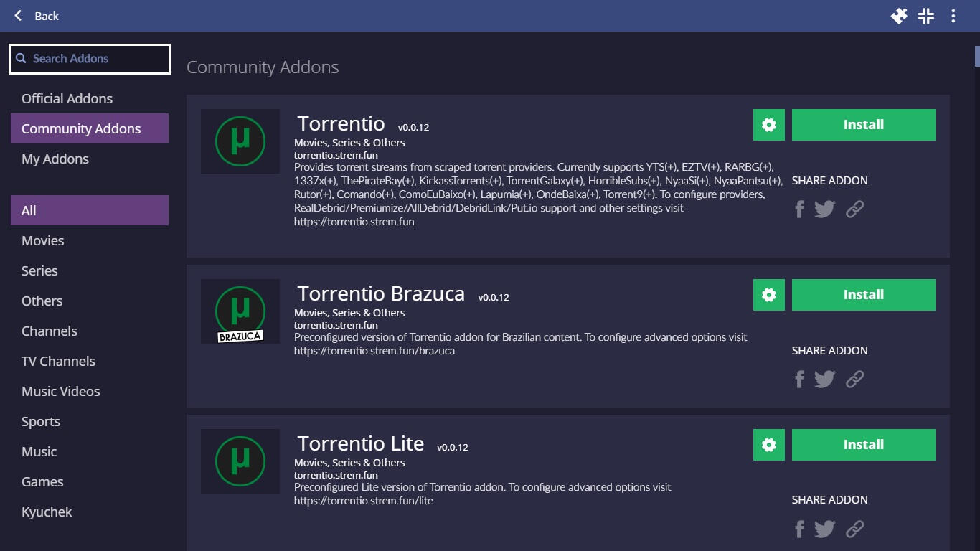Screen dimensions: 980x551
Task: Go back using the Back arrow
Action: point(36,16)
